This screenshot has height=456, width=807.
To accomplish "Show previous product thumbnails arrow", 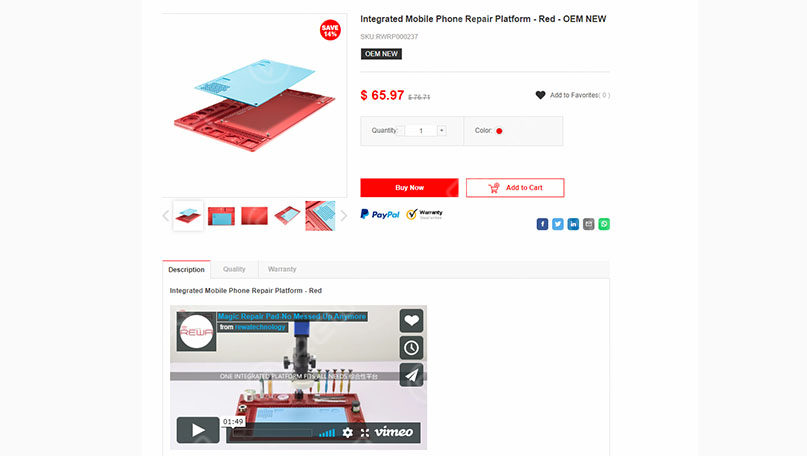I will pos(166,216).
